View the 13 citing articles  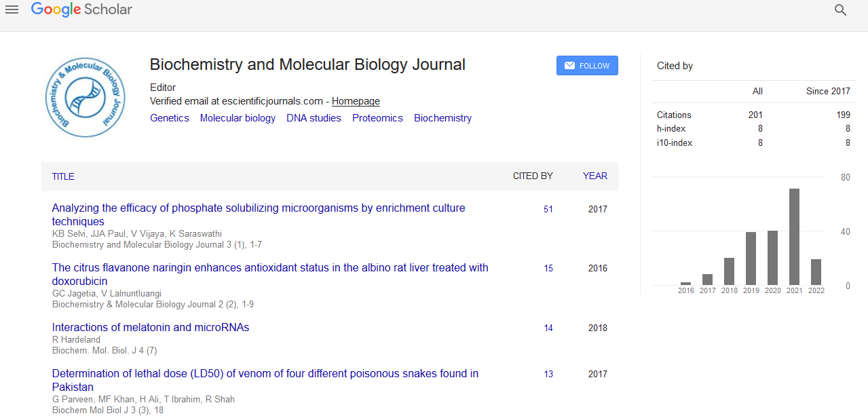(548, 375)
